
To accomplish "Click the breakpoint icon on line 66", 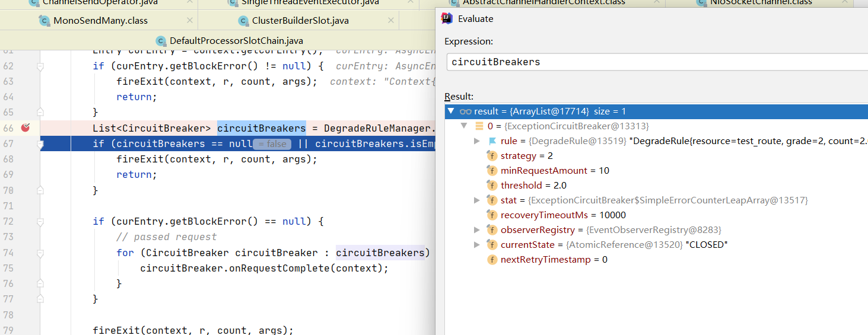I will [26, 128].
